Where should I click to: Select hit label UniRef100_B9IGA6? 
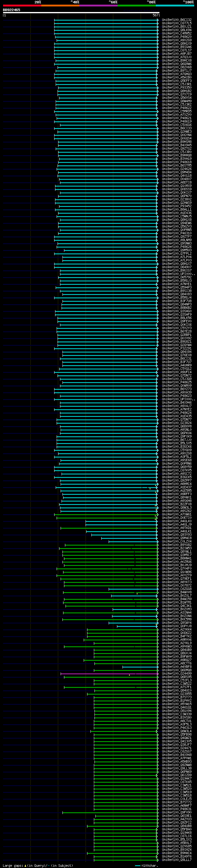point(177,47)
